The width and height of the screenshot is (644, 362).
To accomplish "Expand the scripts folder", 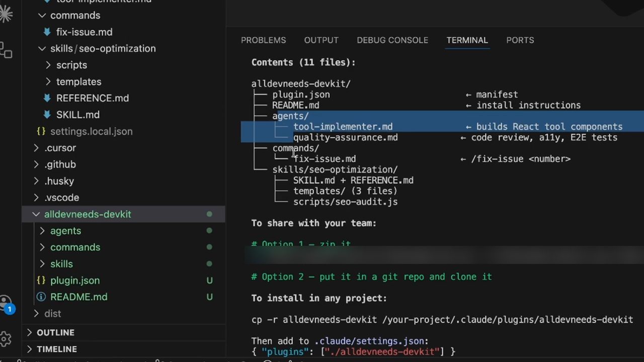I will point(48,65).
